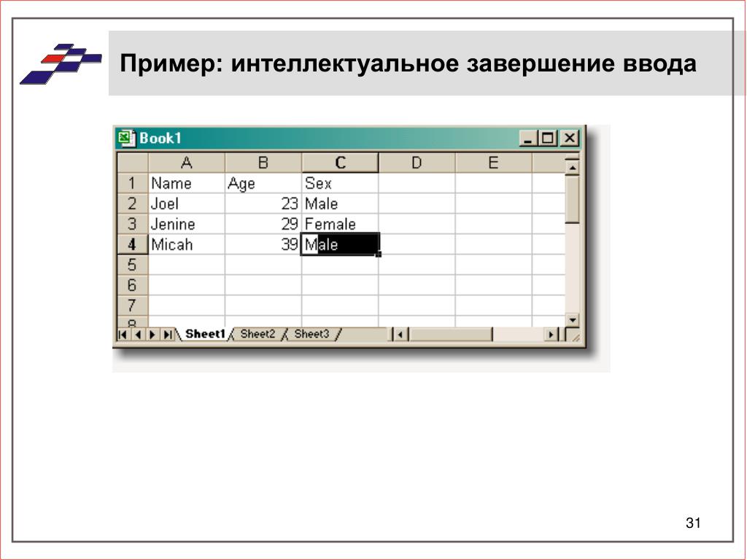Select column B header

pyautogui.click(x=263, y=163)
